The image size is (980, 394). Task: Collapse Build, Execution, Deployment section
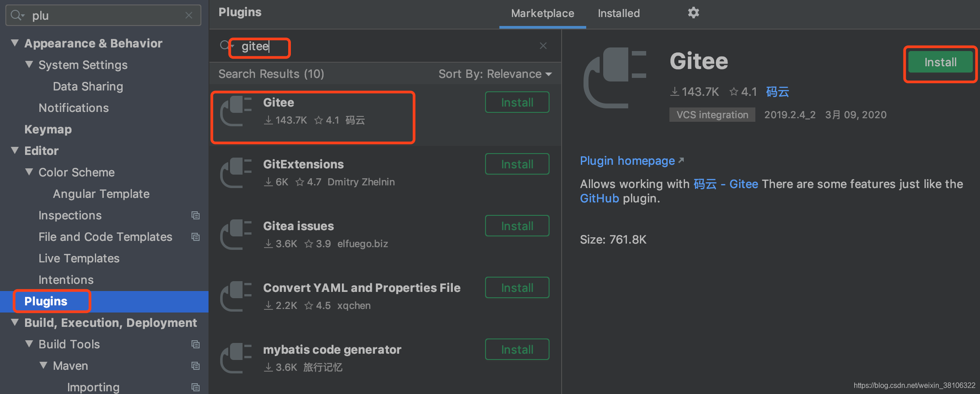pos(15,322)
